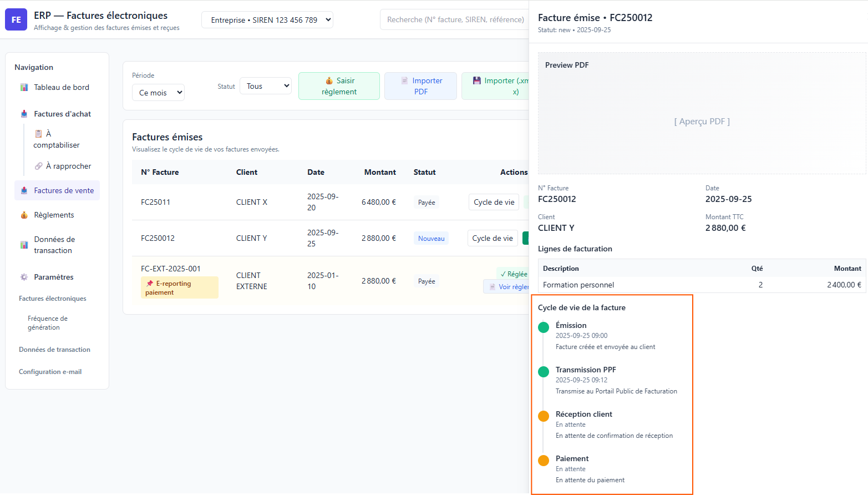Screen dimensions: 868x495
Task: Click the Client column header
Action: click(247, 172)
